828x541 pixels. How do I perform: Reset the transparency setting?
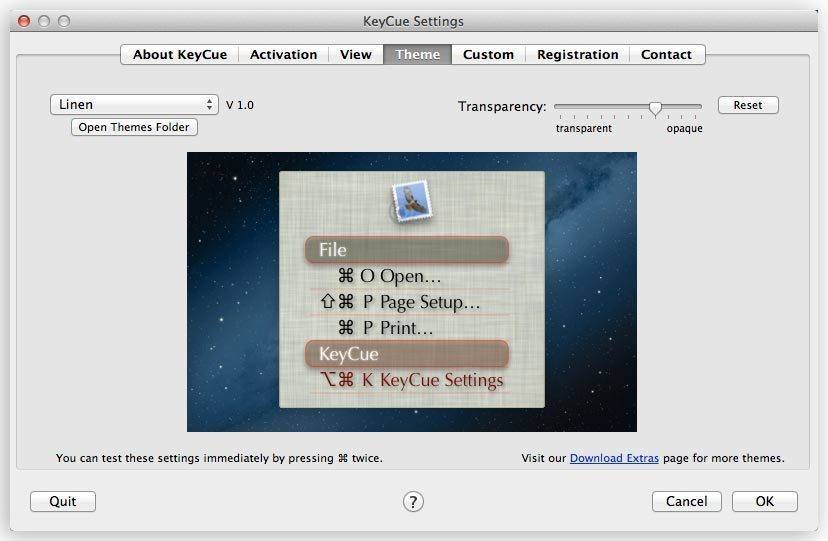click(748, 105)
